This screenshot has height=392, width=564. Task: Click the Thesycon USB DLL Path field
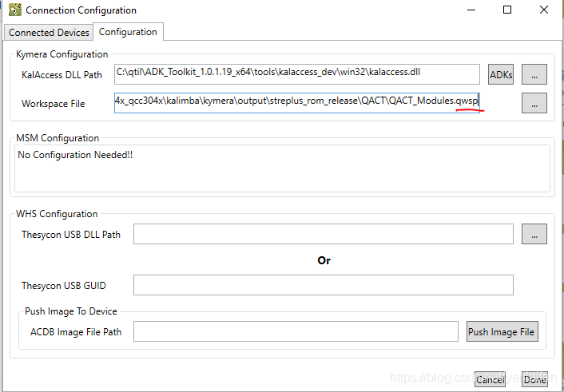[323, 234]
